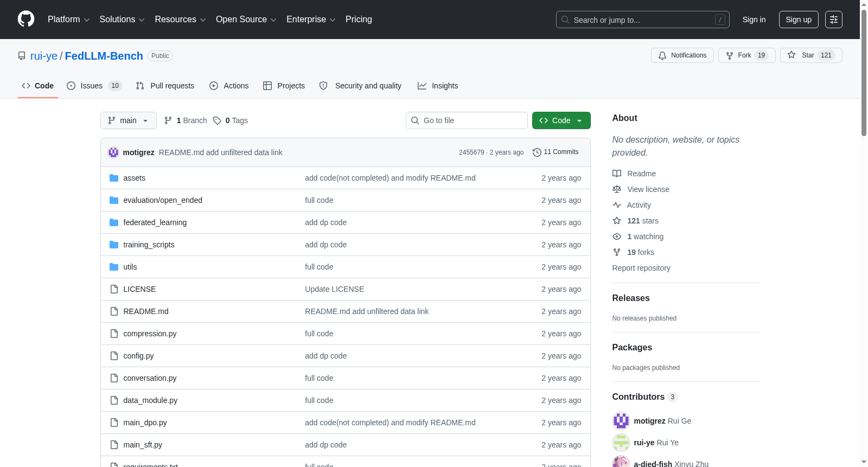Open the assets folder name link

pos(134,178)
